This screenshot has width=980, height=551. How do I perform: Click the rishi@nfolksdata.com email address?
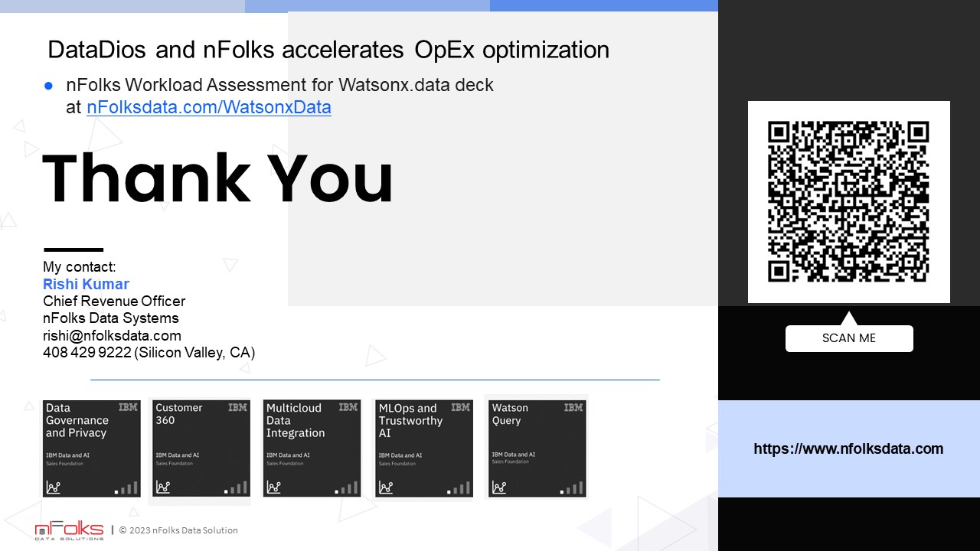(112, 335)
